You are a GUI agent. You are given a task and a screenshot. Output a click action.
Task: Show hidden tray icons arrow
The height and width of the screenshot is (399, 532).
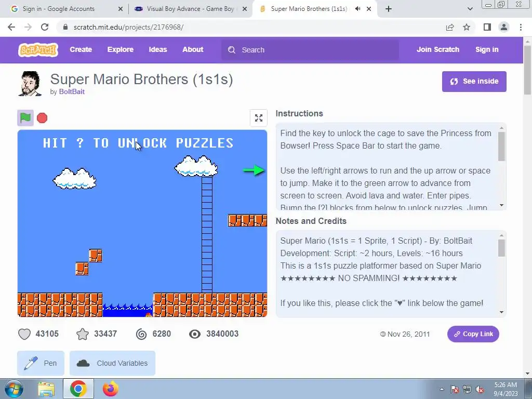click(x=442, y=390)
